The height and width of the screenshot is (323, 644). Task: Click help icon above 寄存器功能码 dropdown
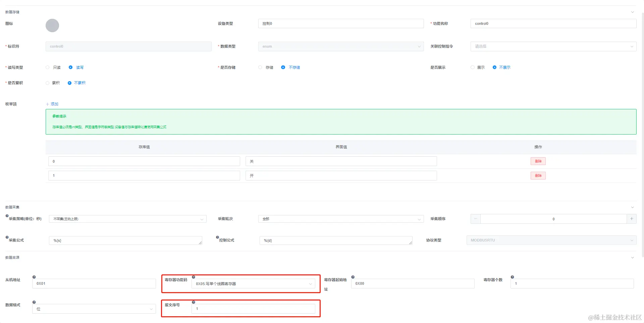point(194,277)
